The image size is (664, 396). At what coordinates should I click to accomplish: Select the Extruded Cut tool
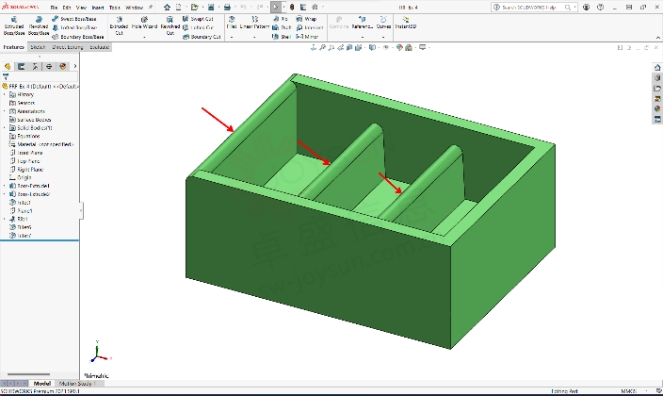pyautogui.click(x=119, y=25)
